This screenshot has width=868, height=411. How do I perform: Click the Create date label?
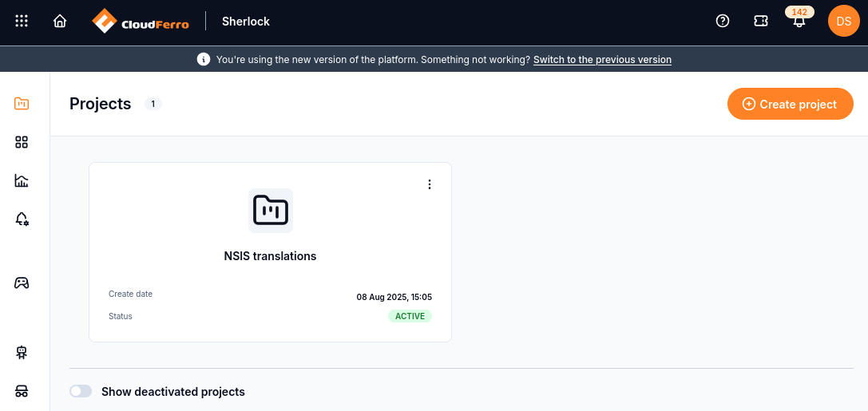click(131, 294)
